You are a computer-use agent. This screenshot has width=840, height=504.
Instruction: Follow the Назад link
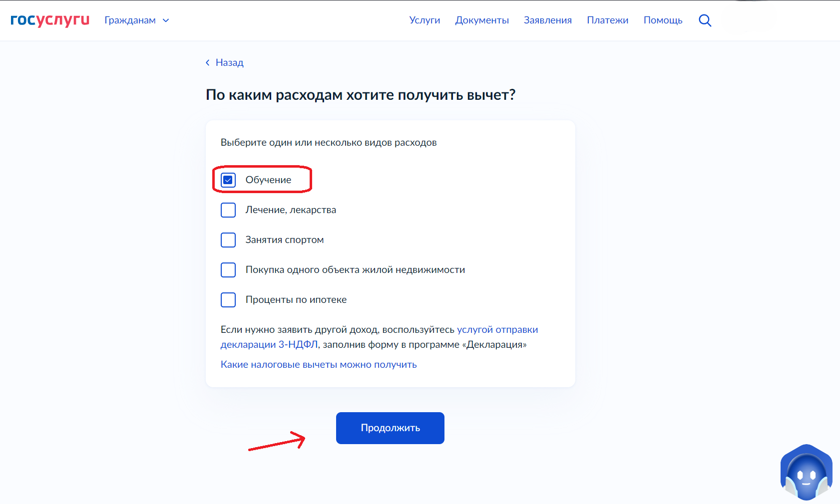tap(229, 62)
